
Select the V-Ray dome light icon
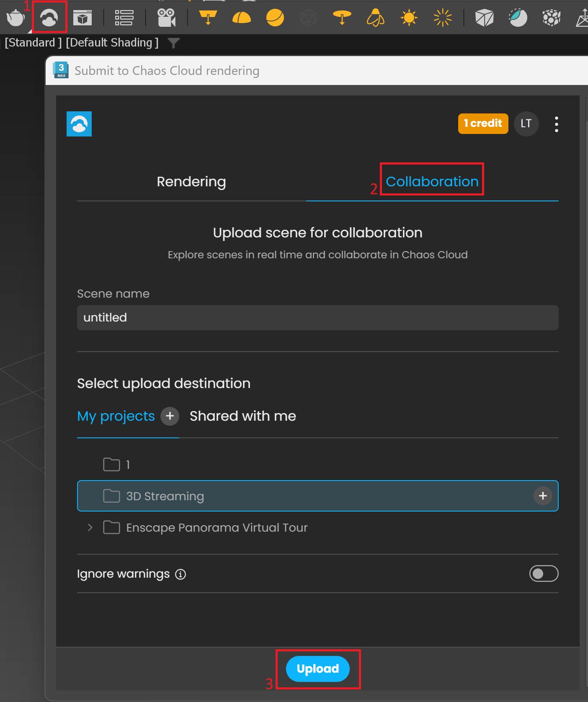242,18
